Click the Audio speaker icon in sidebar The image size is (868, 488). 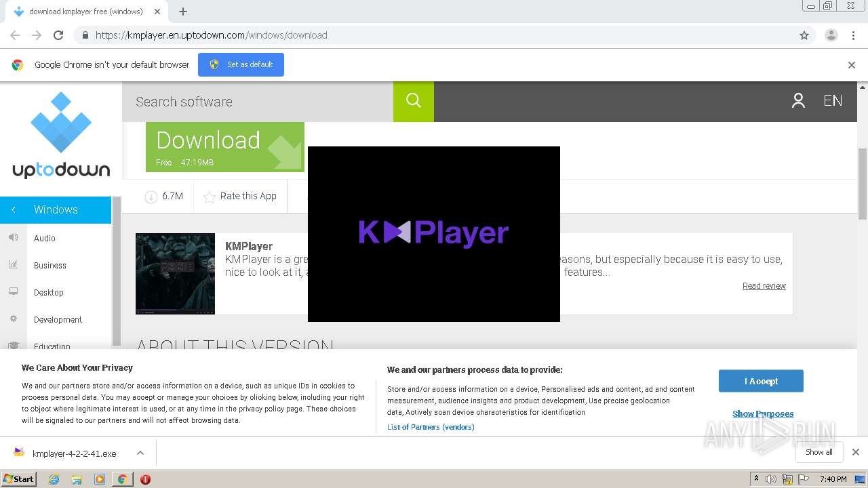13,237
